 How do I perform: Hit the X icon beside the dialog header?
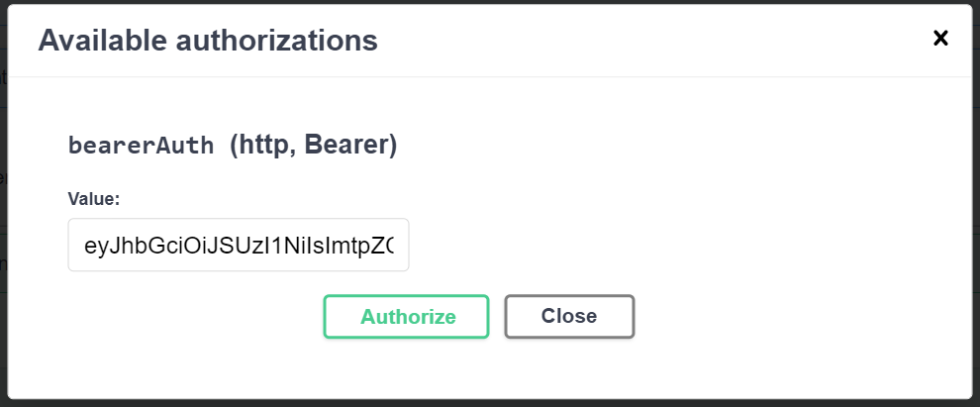[x=940, y=38]
